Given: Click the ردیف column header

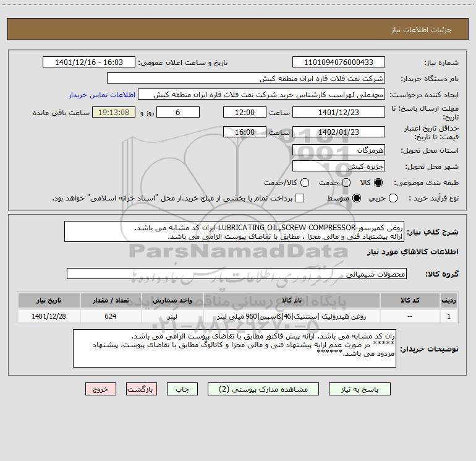Looking at the screenshot, I should tap(449, 300).
